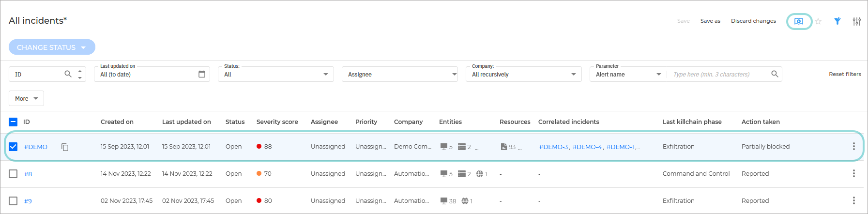Open correlated incident #DEMO-1
The width and height of the screenshot is (868, 214).
coord(620,147)
